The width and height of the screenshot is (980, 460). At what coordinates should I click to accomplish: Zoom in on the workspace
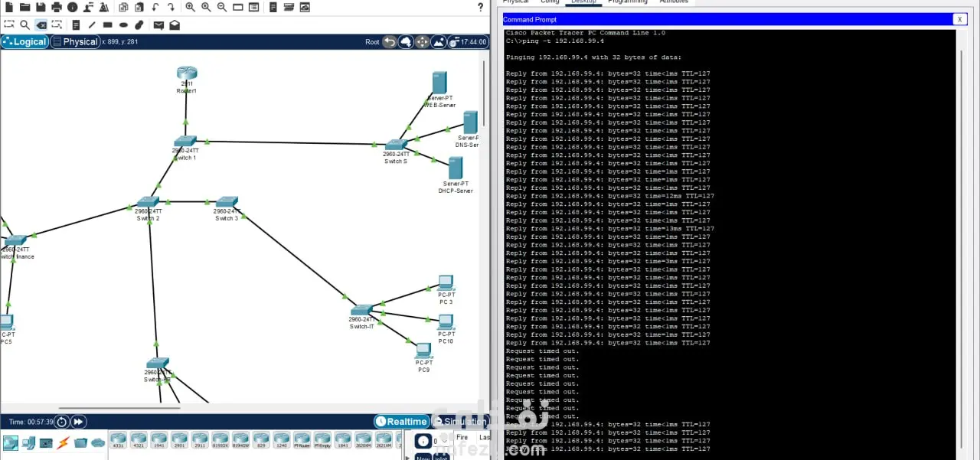pos(190,7)
